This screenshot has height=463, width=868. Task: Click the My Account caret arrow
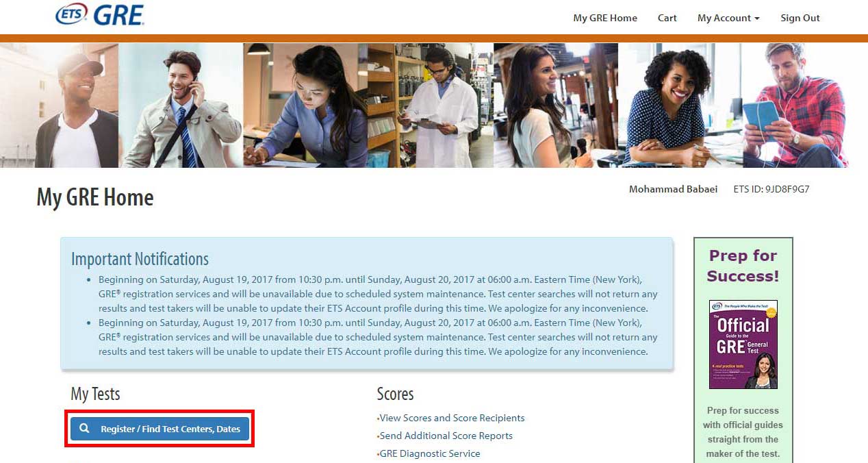756,18
